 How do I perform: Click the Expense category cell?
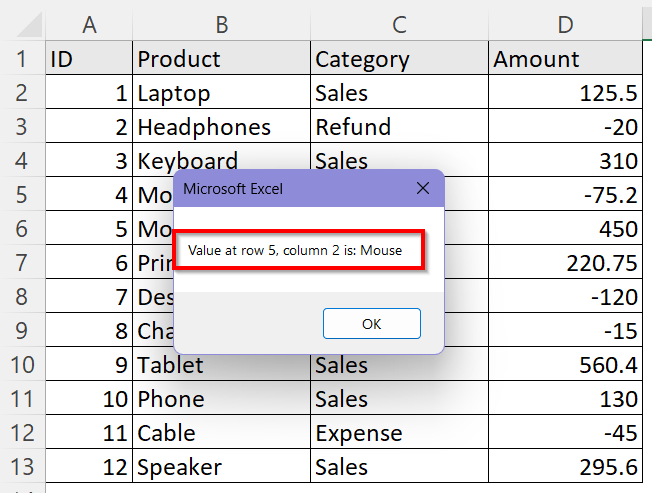pyautogui.click(x=399, y=433)
